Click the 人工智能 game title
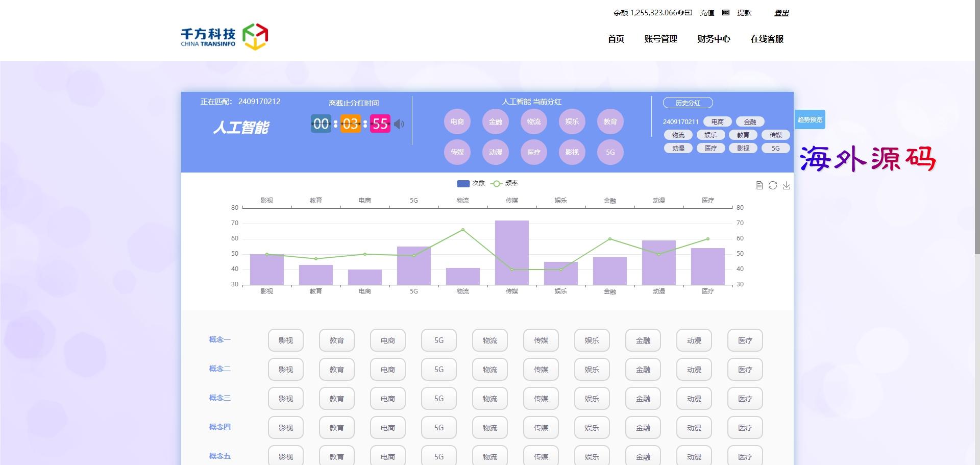Viewport: 980px width, 465px height. 241,127
